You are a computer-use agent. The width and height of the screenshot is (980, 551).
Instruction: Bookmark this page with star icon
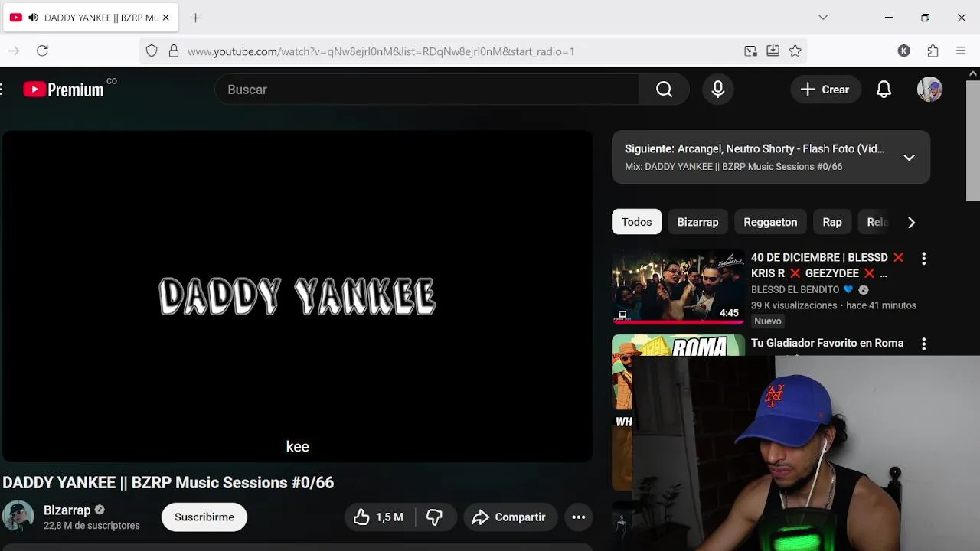(x=795, y=51)
